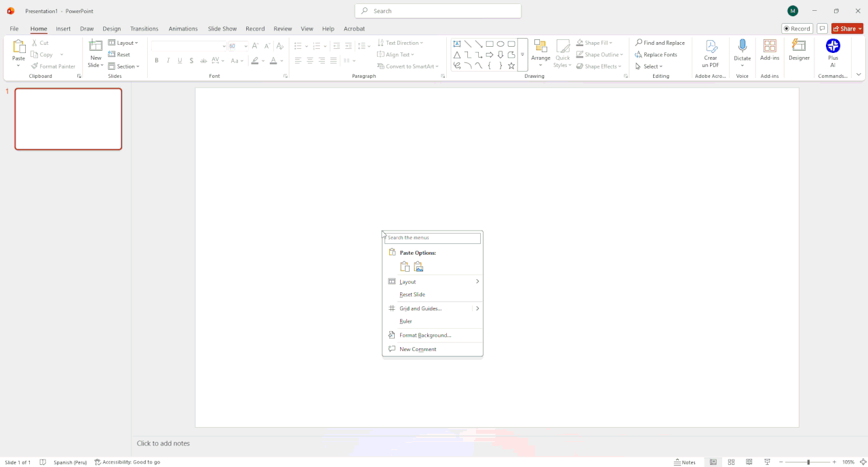Click the Find and Replace button
The height and width of the screenshot is (467, 868).
660,43
